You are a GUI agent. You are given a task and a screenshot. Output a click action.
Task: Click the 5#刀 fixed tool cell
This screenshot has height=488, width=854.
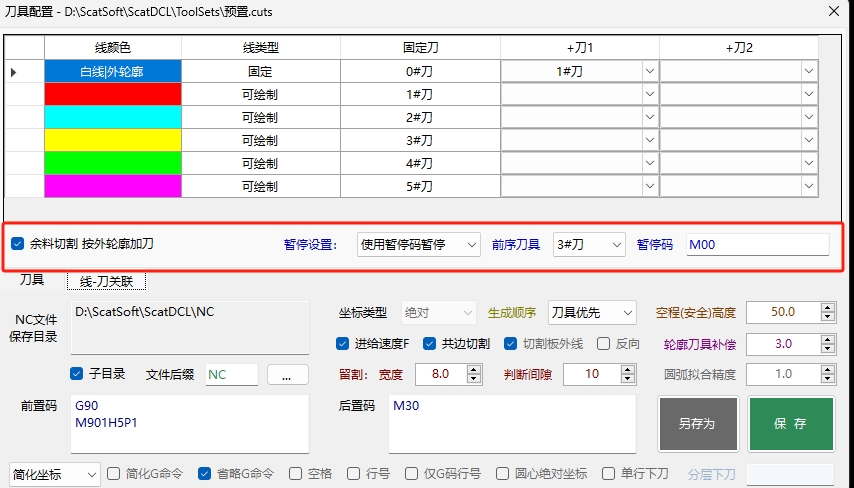point(420,186)
